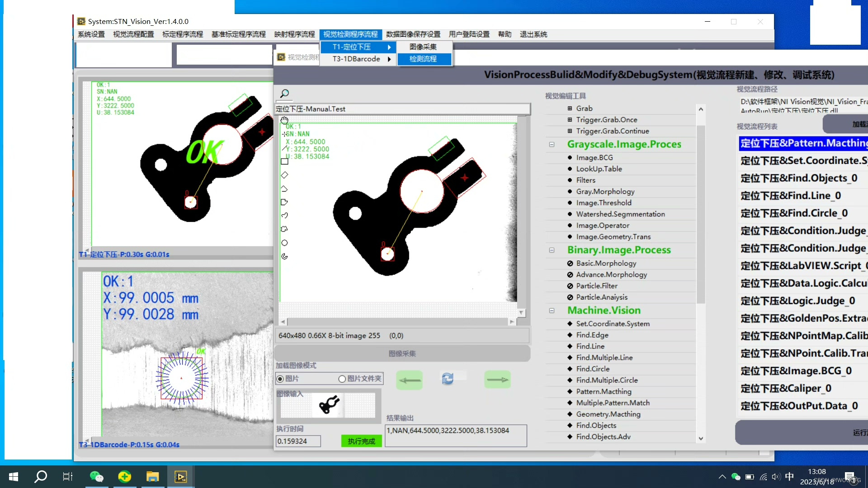
Task: Click the 结果输出 result text field
Action: pyautogui.click(x=456, y=436)
